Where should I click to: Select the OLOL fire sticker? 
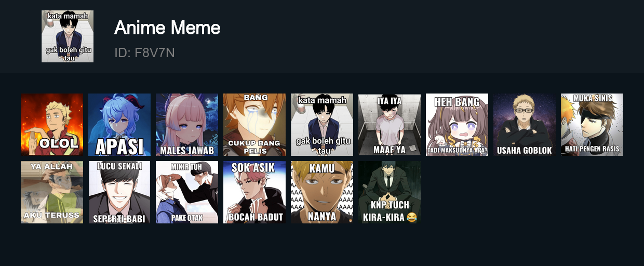point(52,125)
